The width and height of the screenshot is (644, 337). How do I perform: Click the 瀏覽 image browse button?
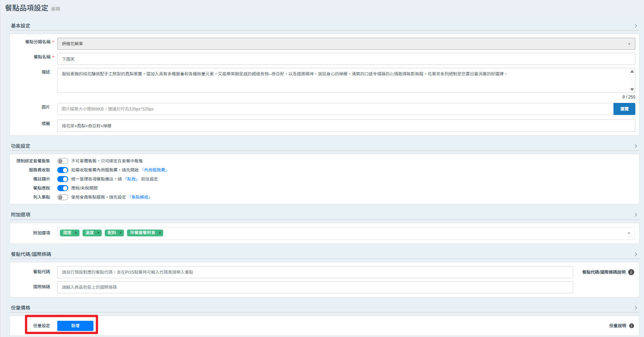624,109
